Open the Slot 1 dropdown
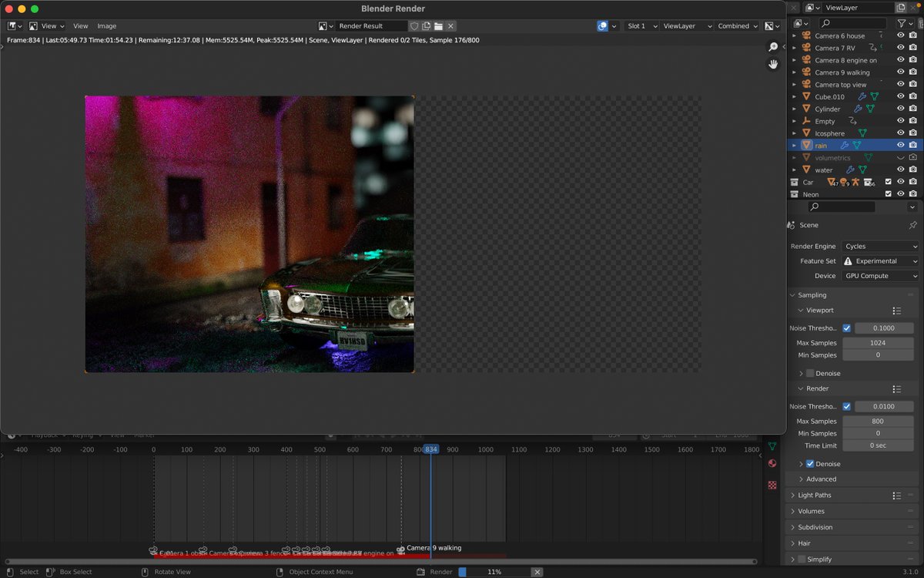 pos(642,26)
